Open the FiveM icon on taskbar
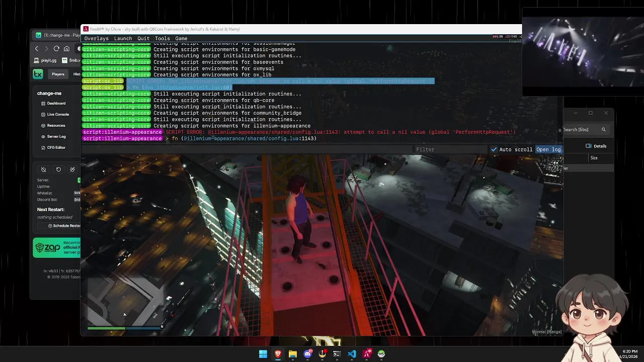 click(367, 354)
